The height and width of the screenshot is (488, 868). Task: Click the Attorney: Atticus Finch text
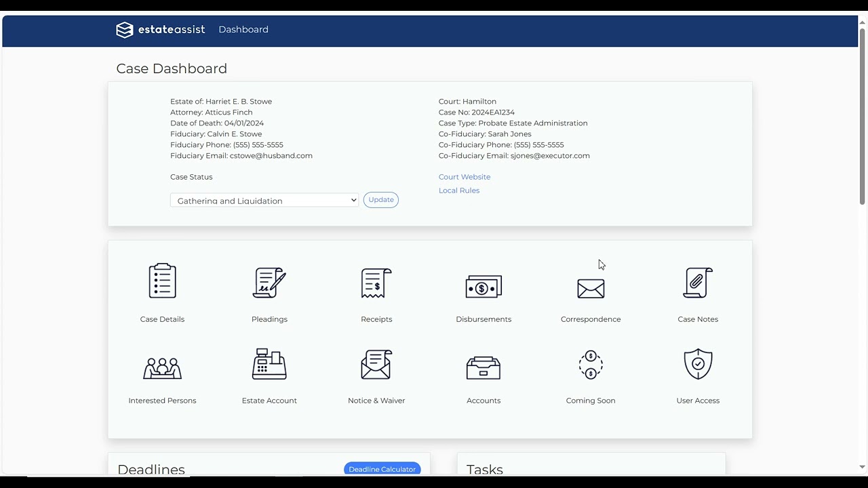[212, 113]
